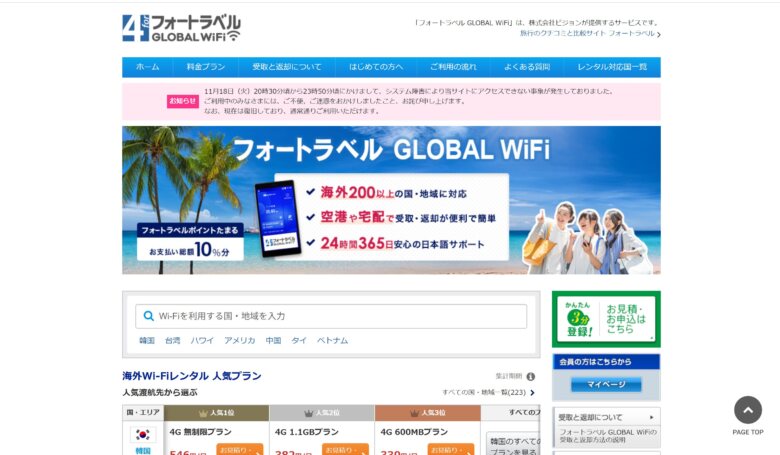The height and width of the screenshot is (455, 780).
Task: Click the PAGE TOP arrow button
Action: coord(747,410)
